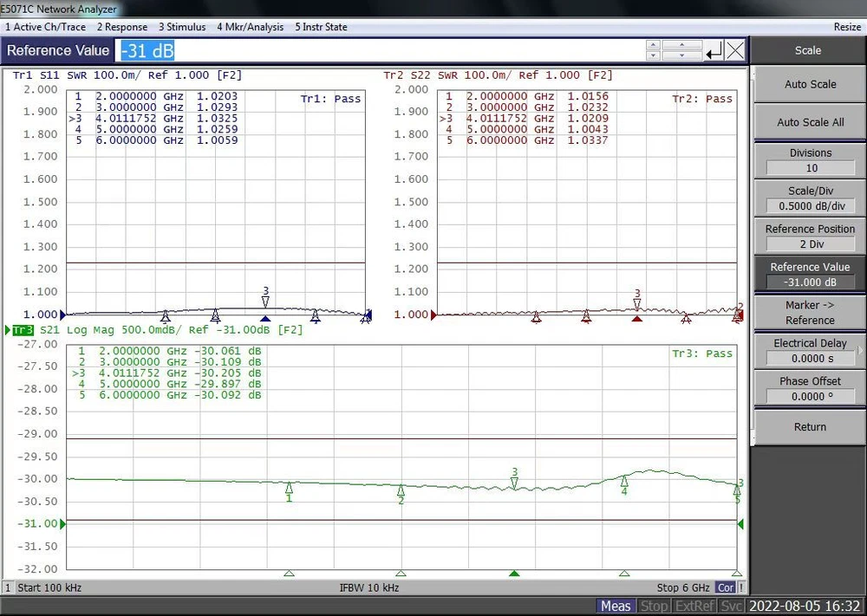This screenshot has height=616, width=867.
Task: Open the Instr State menu
Action: 321,27
